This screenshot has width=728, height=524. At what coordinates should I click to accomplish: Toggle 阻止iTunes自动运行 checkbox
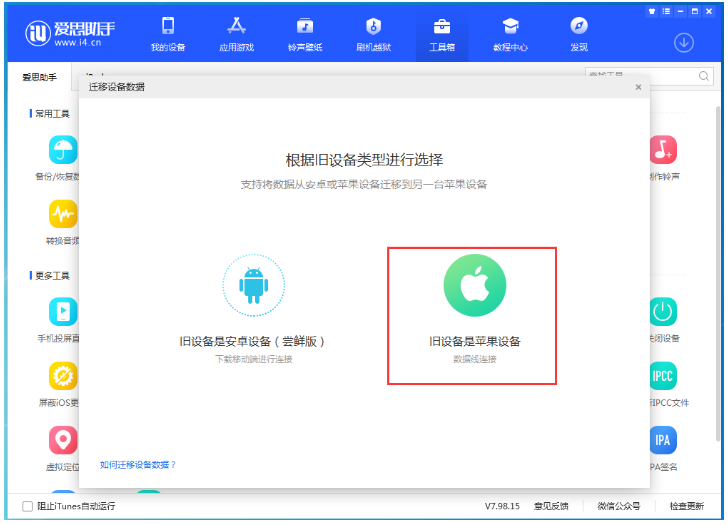coord(27,506)
